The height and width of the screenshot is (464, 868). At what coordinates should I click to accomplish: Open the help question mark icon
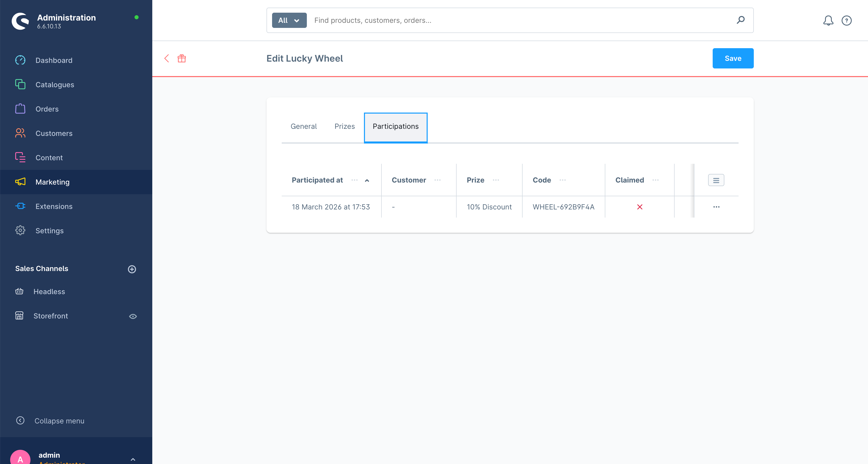[x=846, y=21]
